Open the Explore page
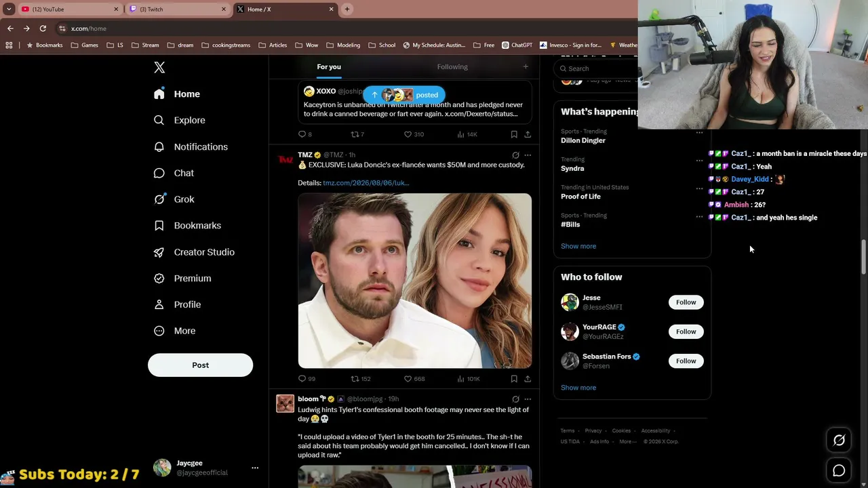This screenshot has height=488, width=868. pyautogui.click(x=180, y=120)
